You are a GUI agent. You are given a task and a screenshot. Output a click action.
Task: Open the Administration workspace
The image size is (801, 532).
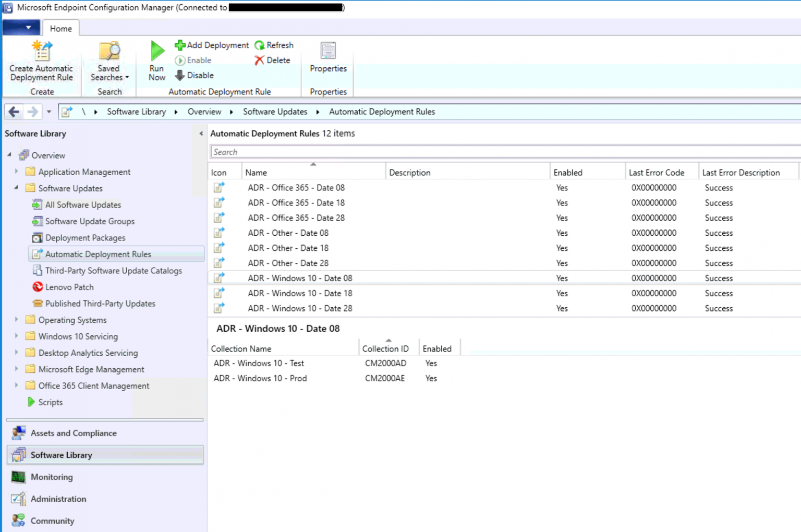[x=58, y=499]
